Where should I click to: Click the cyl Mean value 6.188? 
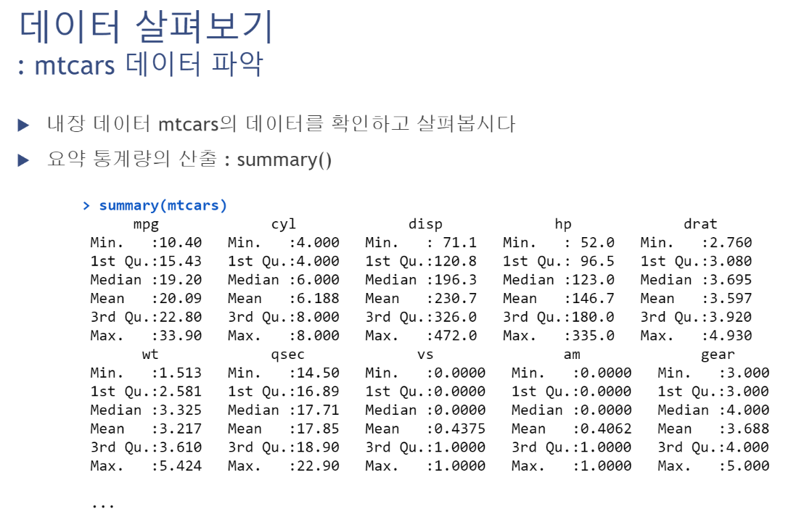(x=318, y=299)
